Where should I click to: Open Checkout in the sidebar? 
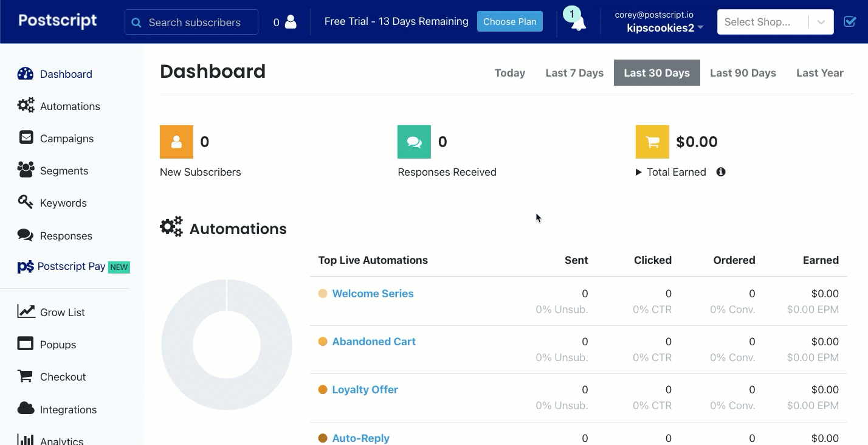63,377
